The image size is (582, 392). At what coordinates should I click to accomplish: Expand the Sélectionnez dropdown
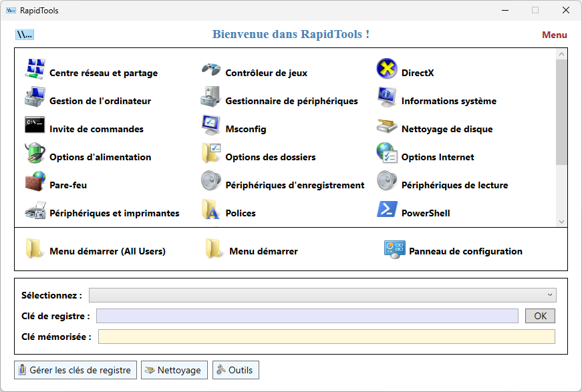[323, 295]
